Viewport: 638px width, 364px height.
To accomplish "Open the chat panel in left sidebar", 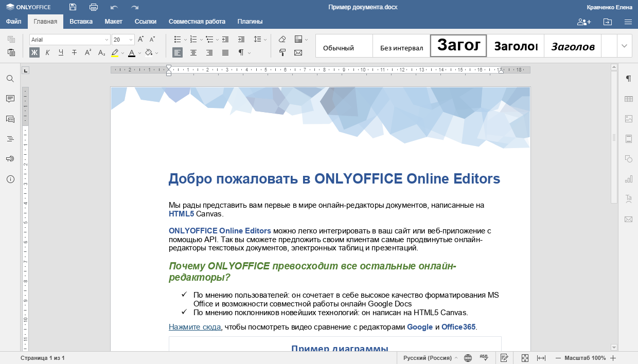I will pos(10,119).
